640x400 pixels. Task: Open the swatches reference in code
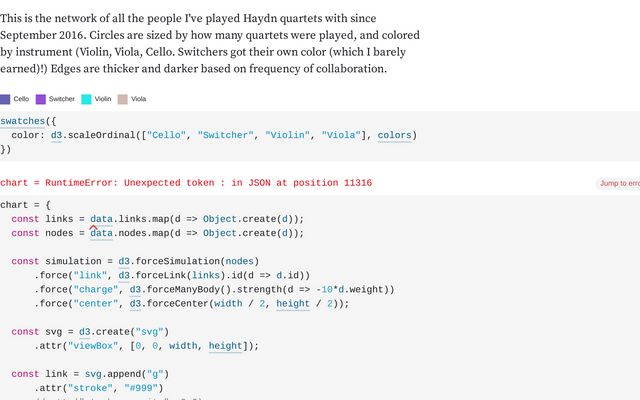click(x=22, y=121)
